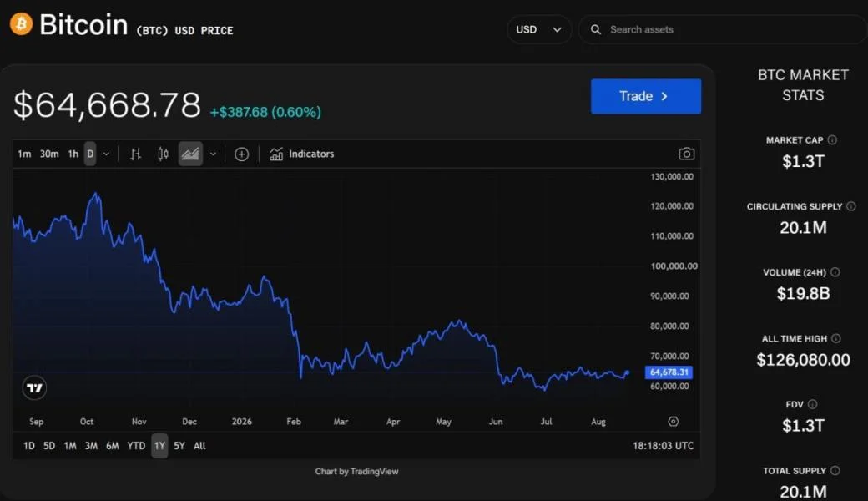Select the 6M time range
The image size is (868, 501).
[x=113, y=446]
